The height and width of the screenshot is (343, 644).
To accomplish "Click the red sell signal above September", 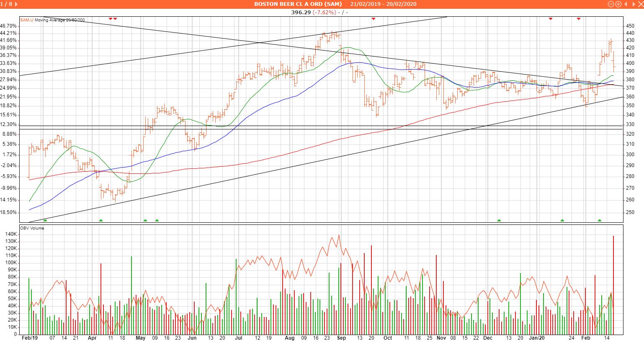I will [374, 19].
